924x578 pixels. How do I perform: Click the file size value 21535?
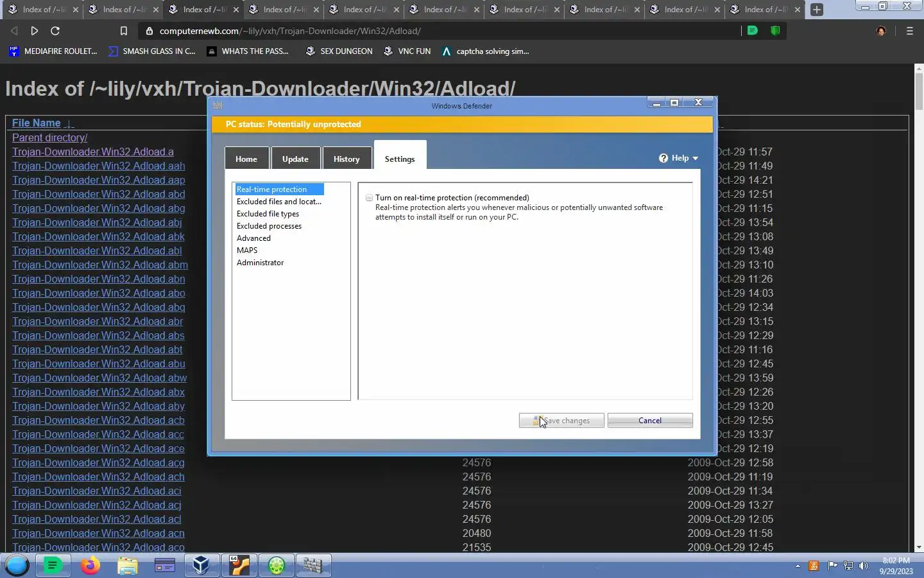click(x=477, y=547)
